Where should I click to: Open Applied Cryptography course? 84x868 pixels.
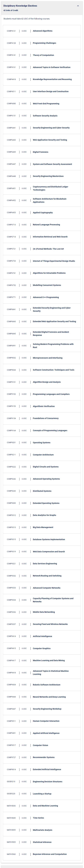42,213
